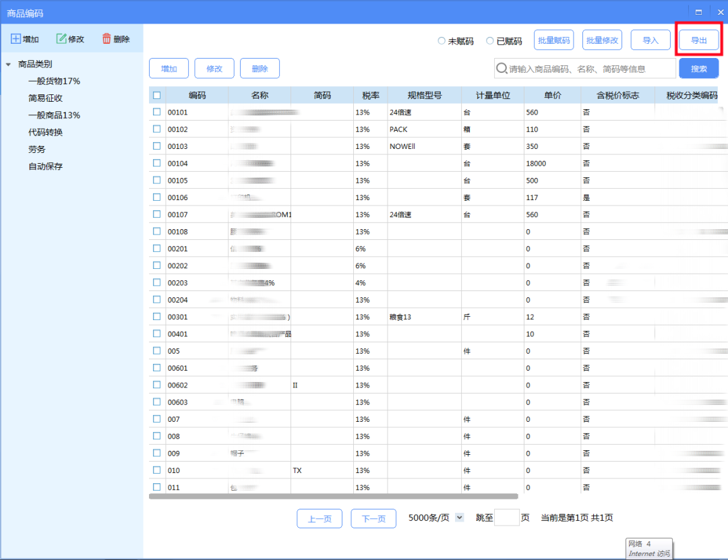Maximize the 商品编码 window
Viewport: 728px width, 560px height.
pyautogui.click(x=698, y=12)
